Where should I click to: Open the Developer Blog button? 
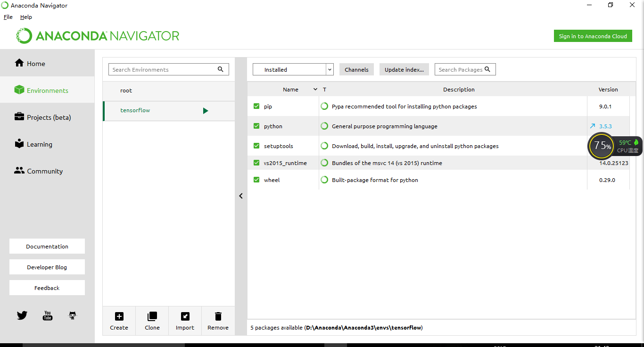coord(47,267)
